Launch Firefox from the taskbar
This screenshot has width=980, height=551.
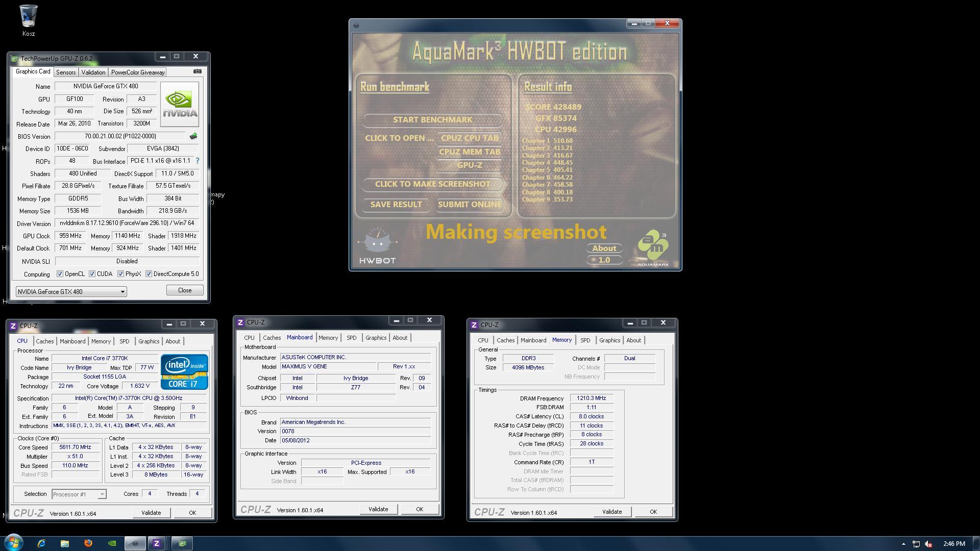pyautogui.click(x=88, y=543)
